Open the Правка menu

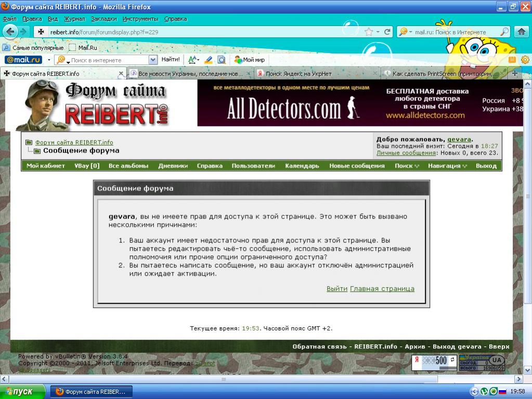[32, 19]
